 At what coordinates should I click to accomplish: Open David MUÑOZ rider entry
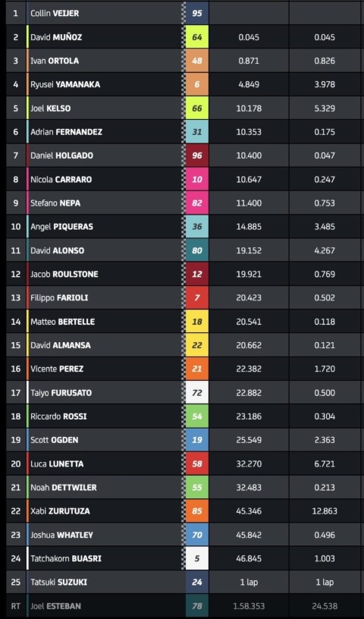(56, 37)
